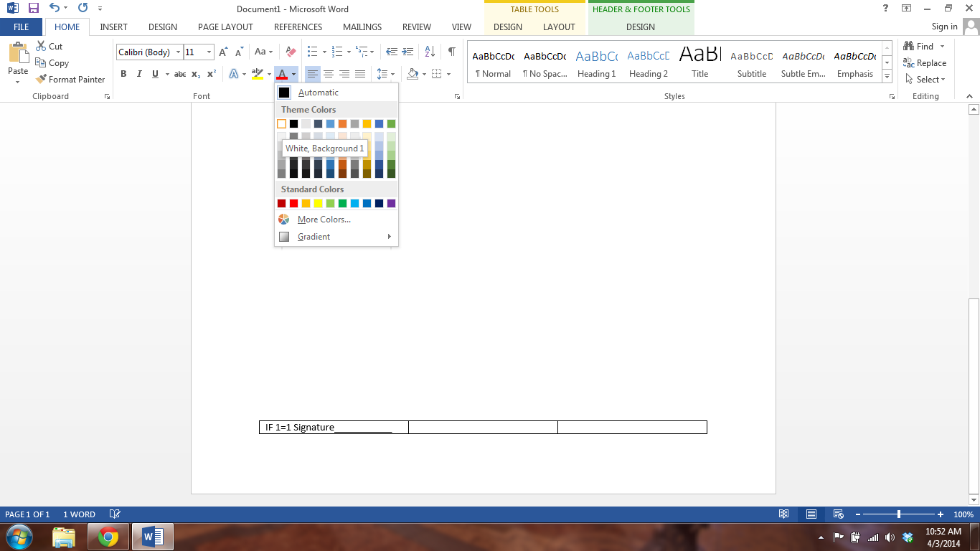Viewport: 980px width, 551px height.
Task: Apply subscript formatting
Action: pyautogui.click(x=196, y=74)
